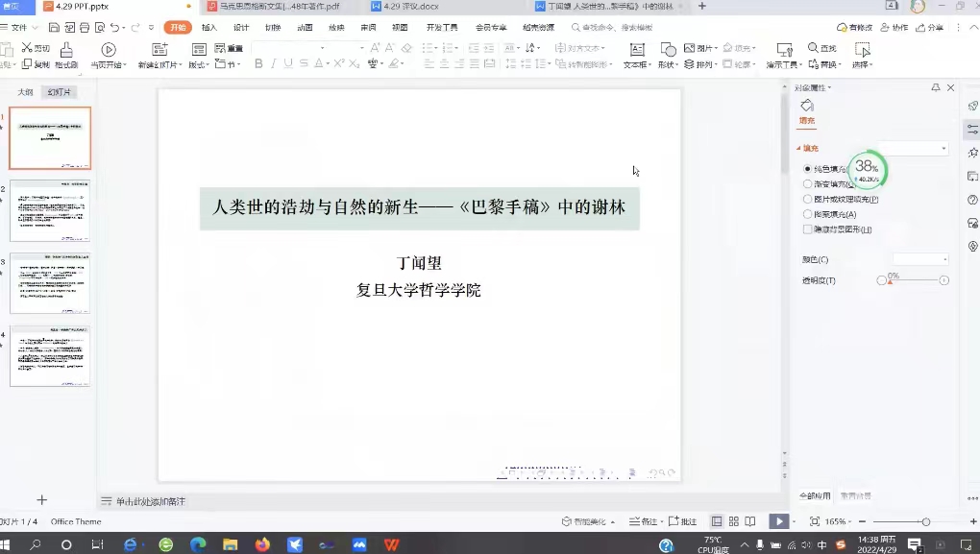Click the Share (分享) button
The height and width of the screenshot is (554, 980).
930,28
